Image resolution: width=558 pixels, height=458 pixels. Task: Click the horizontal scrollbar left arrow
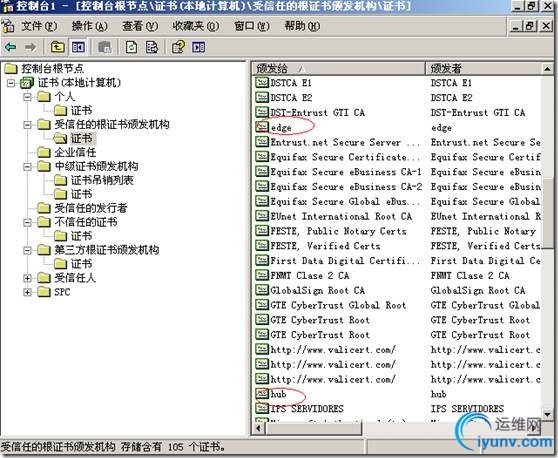[259, 428]
